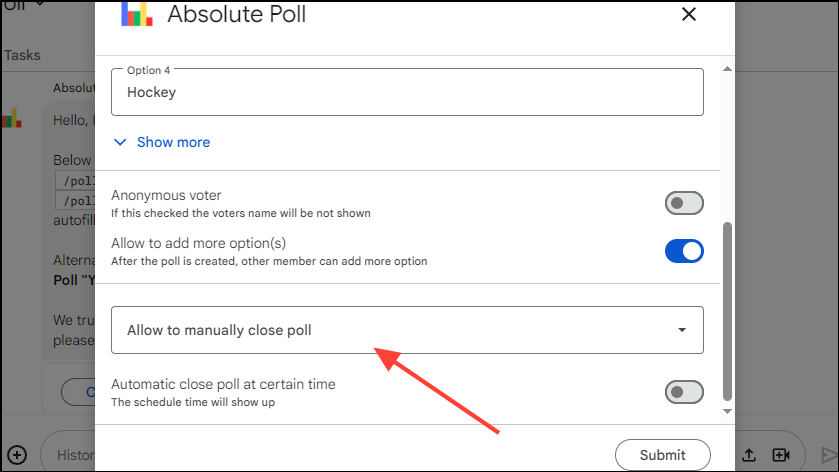Click the upload file icon in chat bar
Screen dimensions: 839x472
pyautogui.click(x=751, y=455)
